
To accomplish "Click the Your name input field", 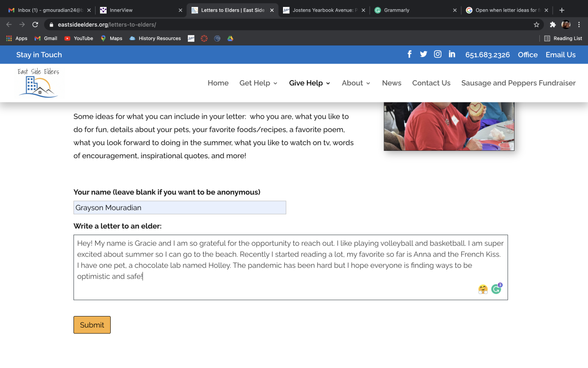I will coord(180,207).
